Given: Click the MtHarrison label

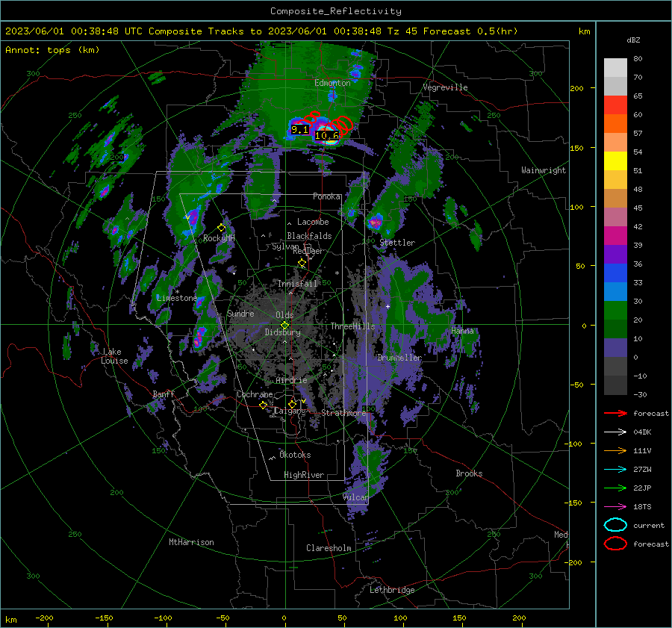Looking at the screenshot, I should tap(191, 542).
